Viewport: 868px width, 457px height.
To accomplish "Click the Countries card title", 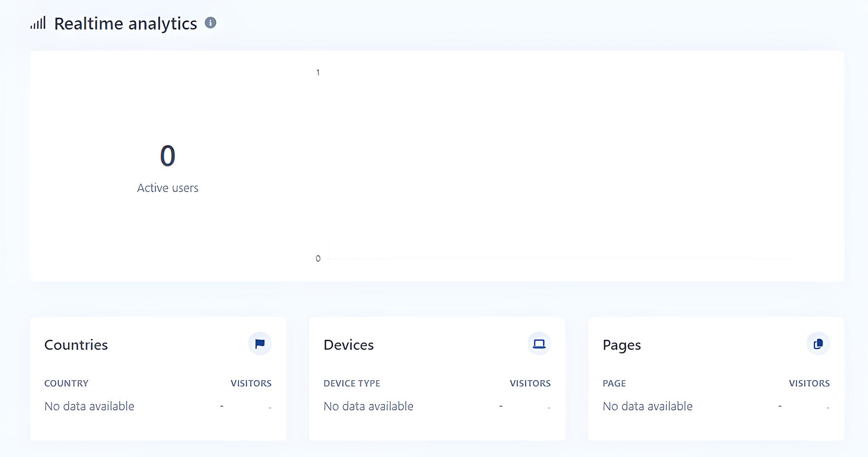I will tap(76, 345).
